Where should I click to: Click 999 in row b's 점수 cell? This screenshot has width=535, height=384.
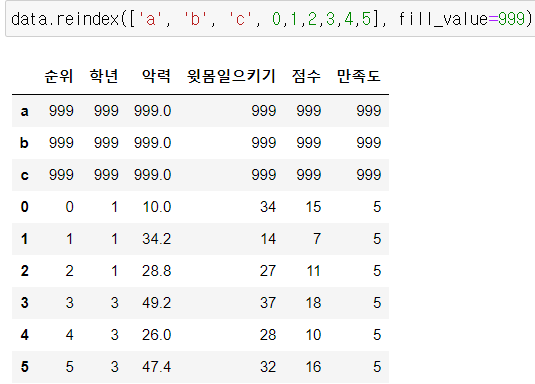point(309,143)
